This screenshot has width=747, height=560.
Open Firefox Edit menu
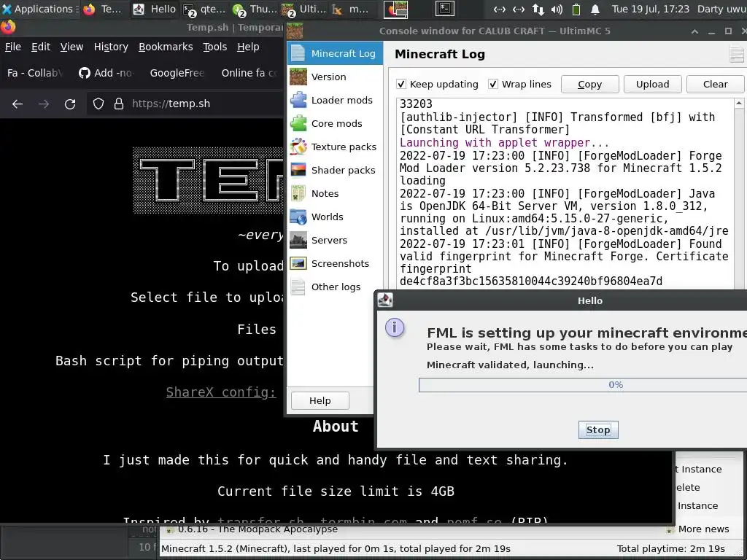coord(41,47)
